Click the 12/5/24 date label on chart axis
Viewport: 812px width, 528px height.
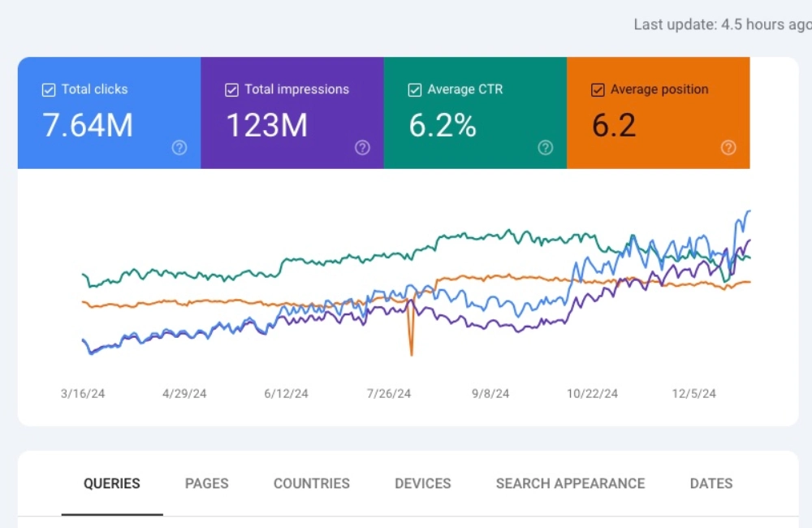click(693, 394)
